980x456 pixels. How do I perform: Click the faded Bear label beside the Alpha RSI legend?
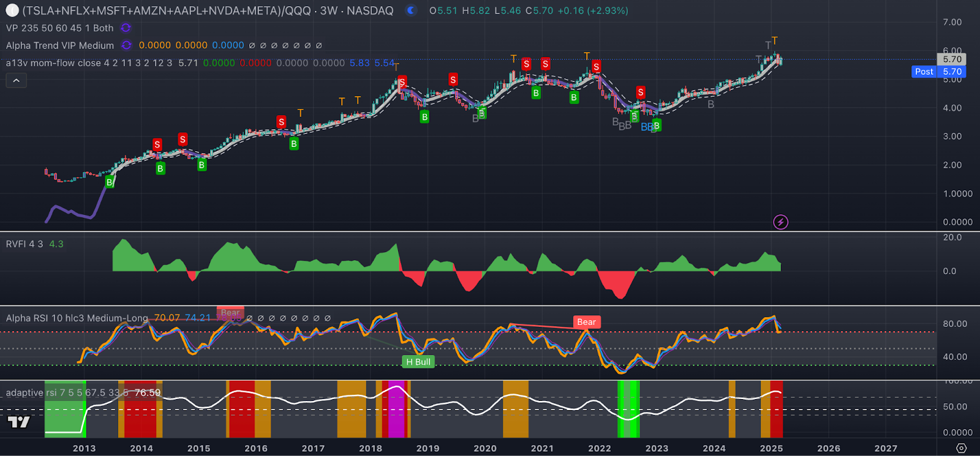[x=230, y=313]
